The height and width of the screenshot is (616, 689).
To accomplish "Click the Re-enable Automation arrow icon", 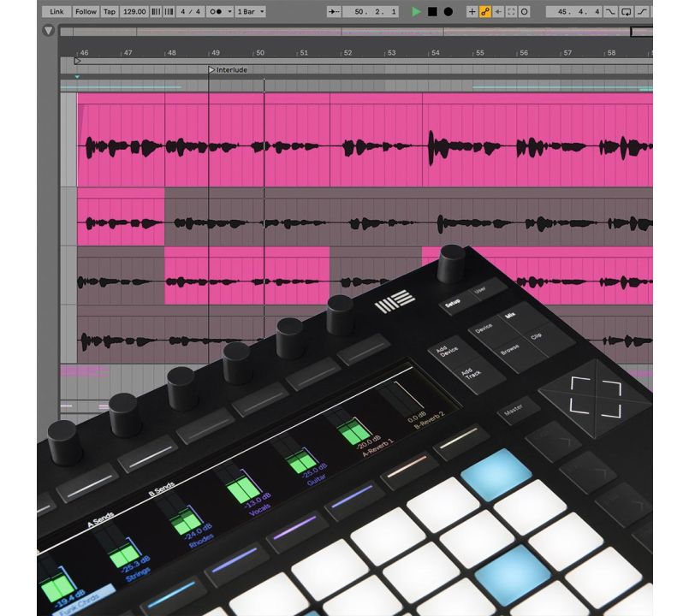I will pos(498,12).
